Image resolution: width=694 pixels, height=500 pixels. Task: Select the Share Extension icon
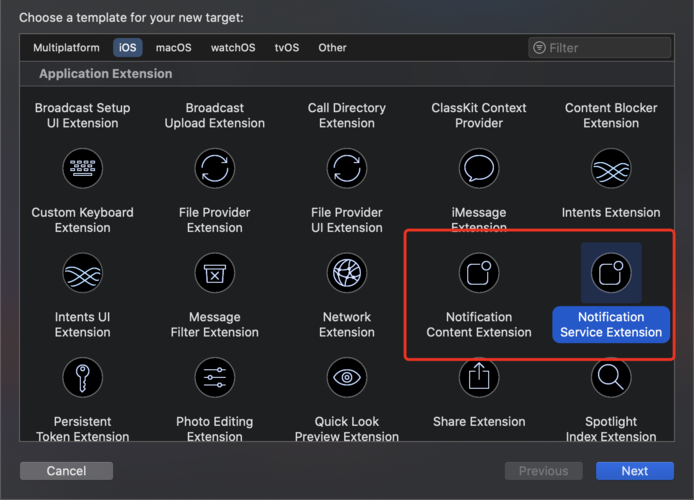[x=479, y=377]
